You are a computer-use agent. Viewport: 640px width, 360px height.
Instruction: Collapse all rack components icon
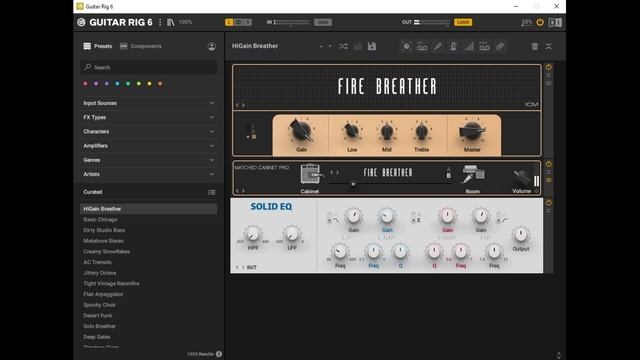pos(549,46)
